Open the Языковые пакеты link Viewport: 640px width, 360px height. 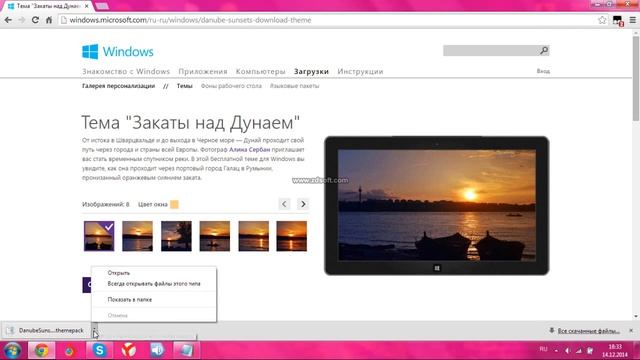tap(294, 86)
